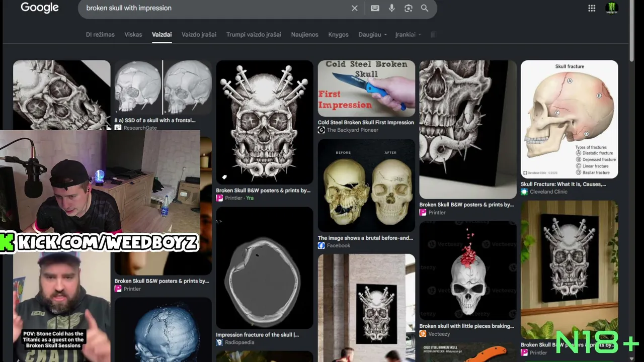Open the skull with red burst thumbnail
The image size is (644, 362).
pyautogui.click(x=468, y=270)
